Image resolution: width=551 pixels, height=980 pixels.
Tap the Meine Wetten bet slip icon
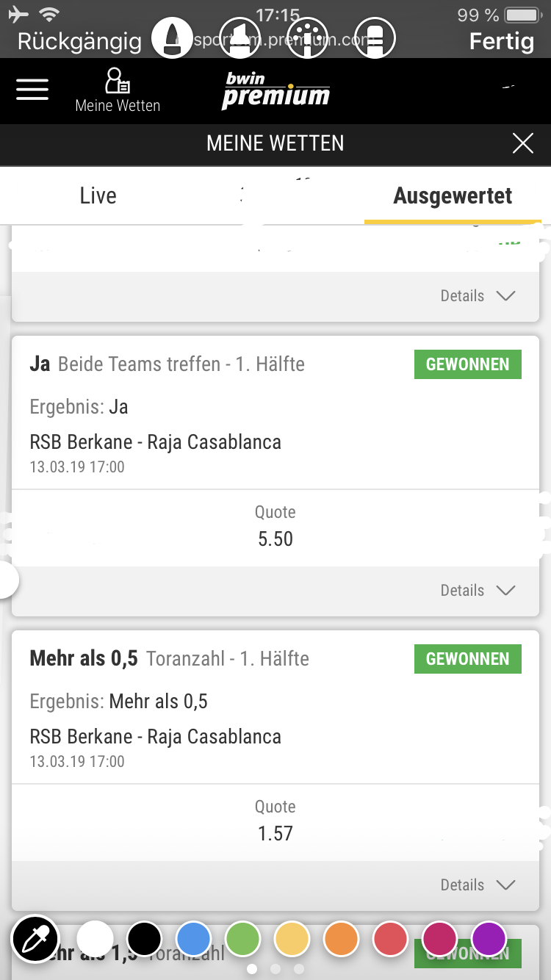[x=118, y=90]
